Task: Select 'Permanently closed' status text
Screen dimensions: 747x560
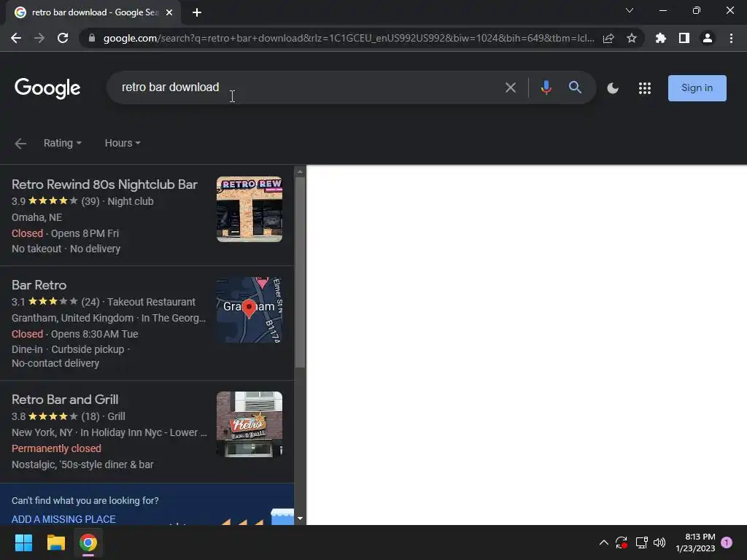Action: point(56,448)
